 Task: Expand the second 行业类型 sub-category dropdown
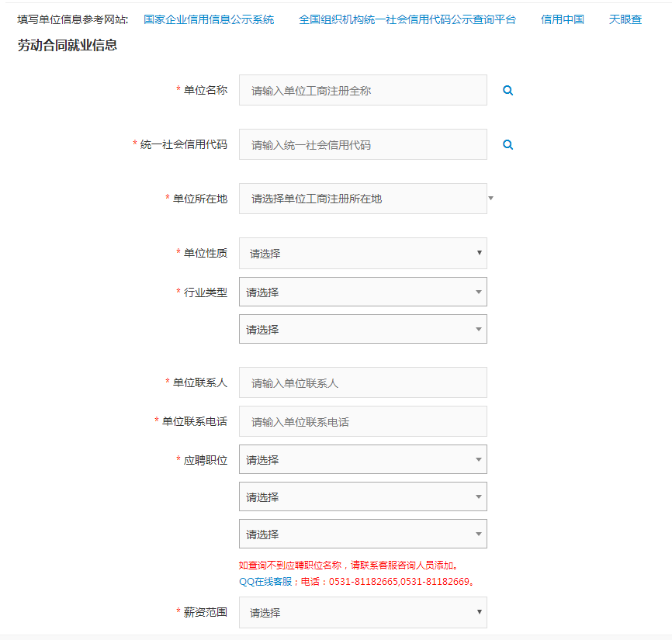pos(362,330)
